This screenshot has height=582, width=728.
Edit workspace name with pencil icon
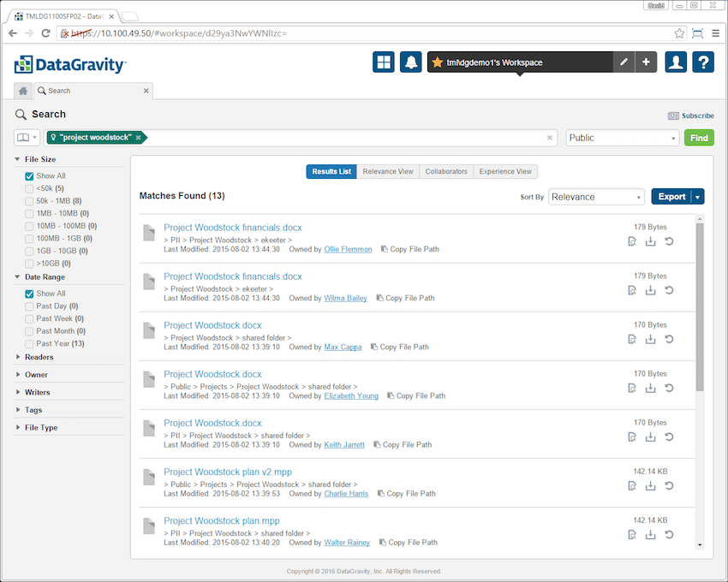pos(624,62)
